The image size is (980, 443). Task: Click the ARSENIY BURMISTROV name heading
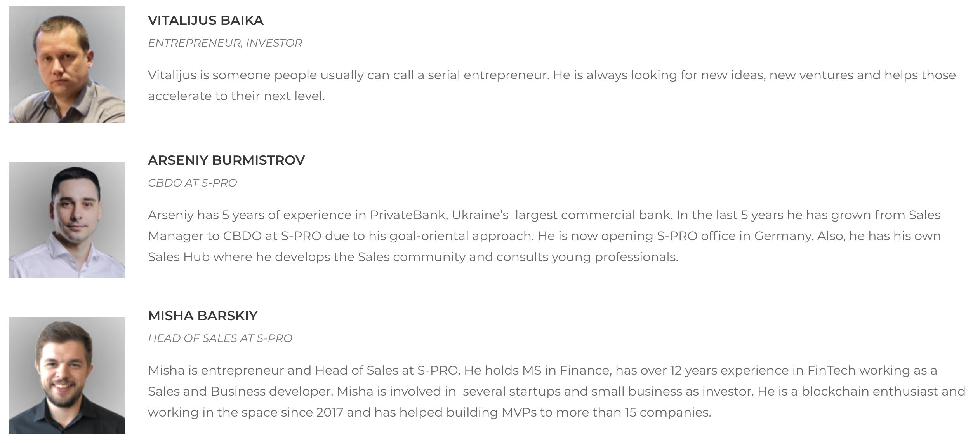(x=226, y=160)
